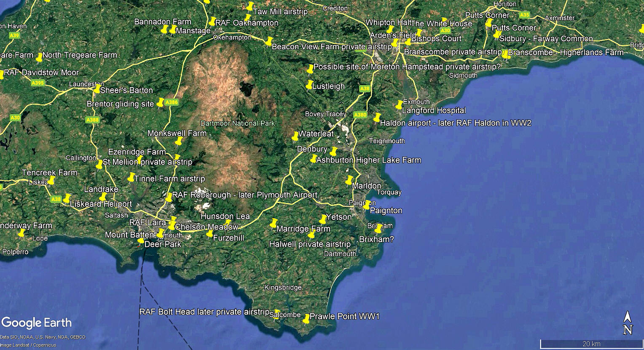Click the Polperro town label
Viewport: 644px width, 350px height.
[x=15, y=252]
